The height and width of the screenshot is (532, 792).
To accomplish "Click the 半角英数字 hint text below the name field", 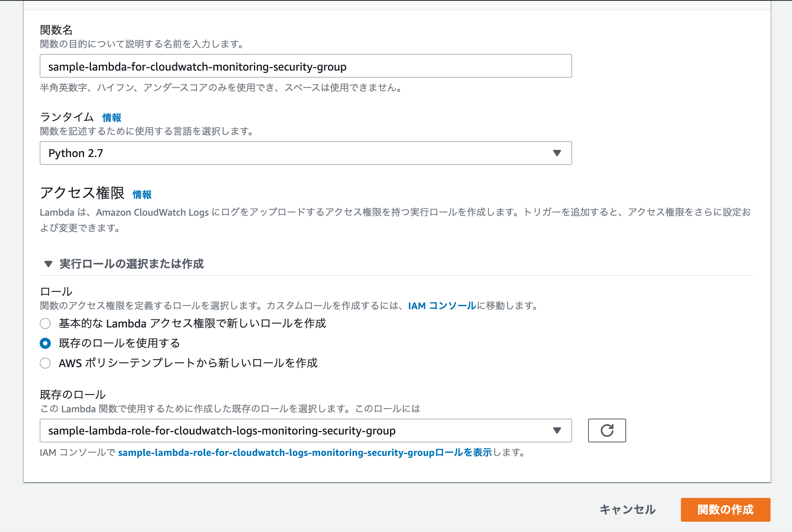I will click(221, 88).
